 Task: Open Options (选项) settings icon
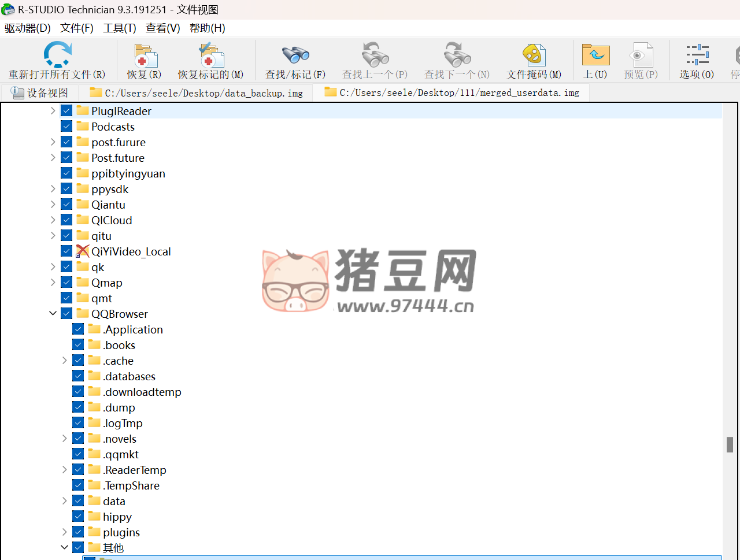pyautogui.click(x=697, y=56)
